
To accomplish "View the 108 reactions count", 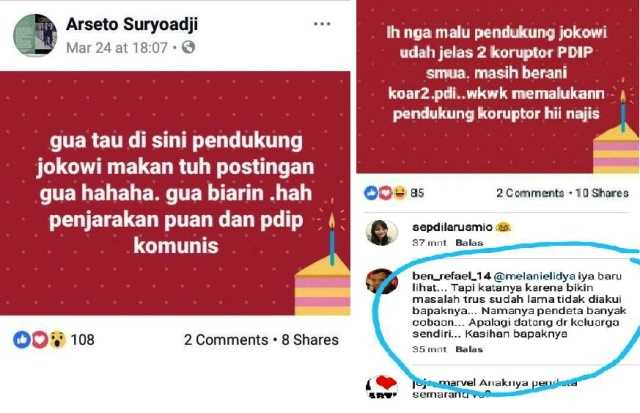I will pos(82,340).
